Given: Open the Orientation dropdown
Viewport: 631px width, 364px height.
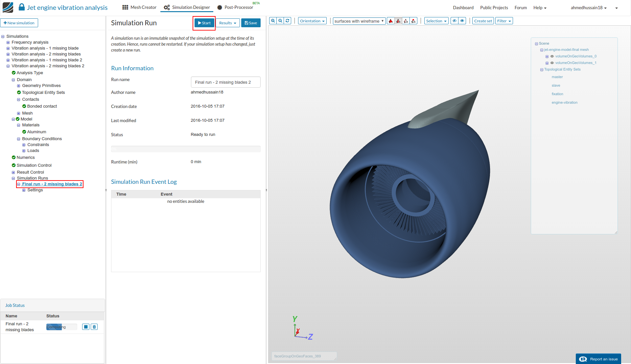Looking at the screenshot, I should pyautogui.click(x=312, y=21).
